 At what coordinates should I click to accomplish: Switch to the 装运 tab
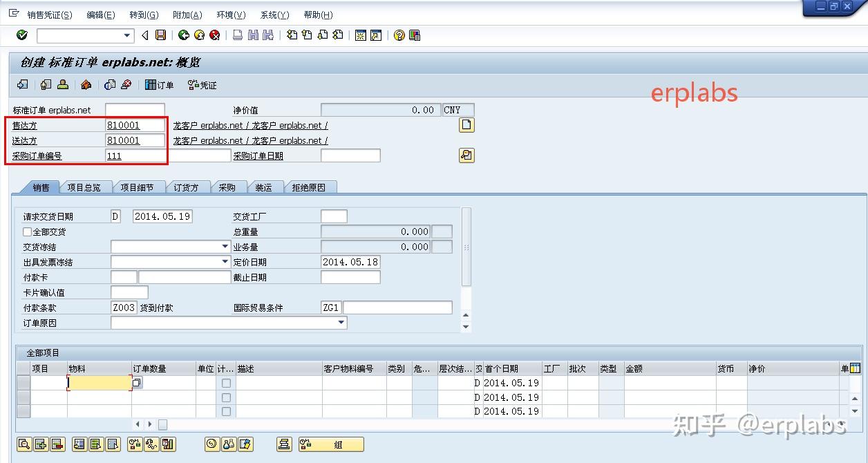[x=265, y=187]
